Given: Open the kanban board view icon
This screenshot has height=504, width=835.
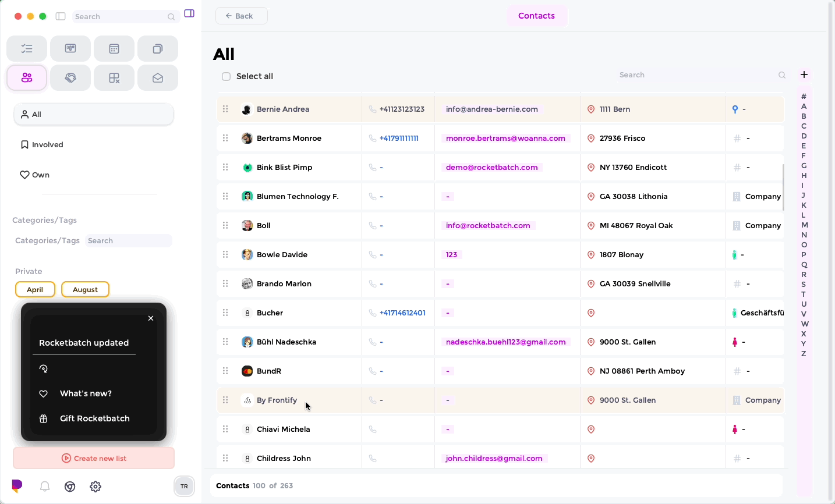Looking at the screenshot, I should (x=70, y=49).
